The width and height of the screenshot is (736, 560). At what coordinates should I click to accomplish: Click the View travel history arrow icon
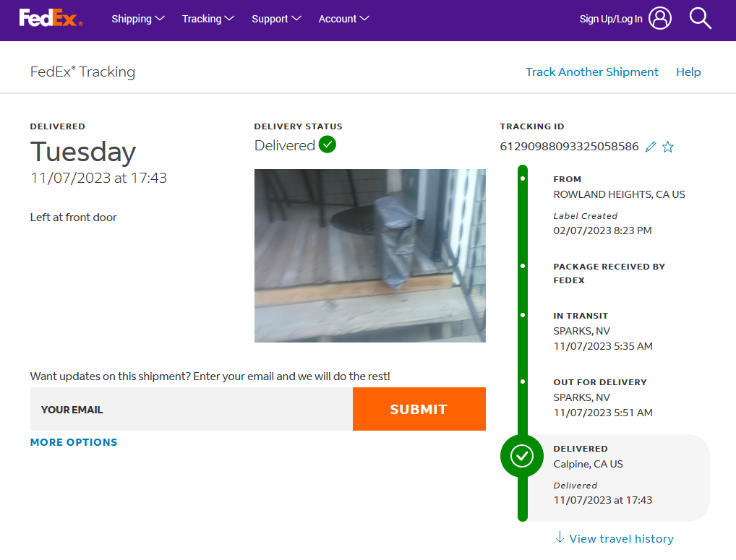click(560, 538)
